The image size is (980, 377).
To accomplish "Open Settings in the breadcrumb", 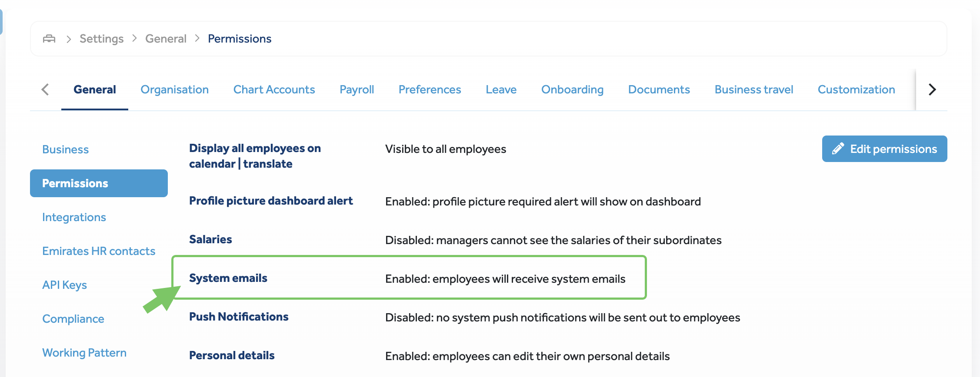I will pyautogui.click(x=101, y=39).
